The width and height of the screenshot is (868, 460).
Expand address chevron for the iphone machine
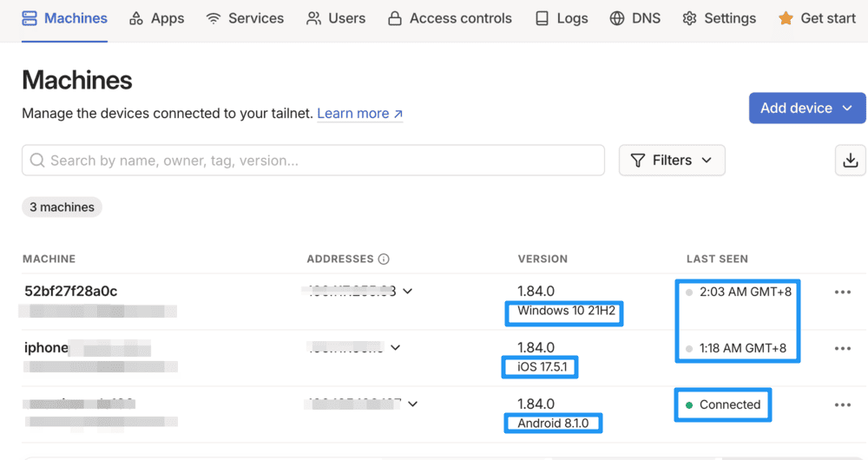pyautogui.click(x=396, y=348)
